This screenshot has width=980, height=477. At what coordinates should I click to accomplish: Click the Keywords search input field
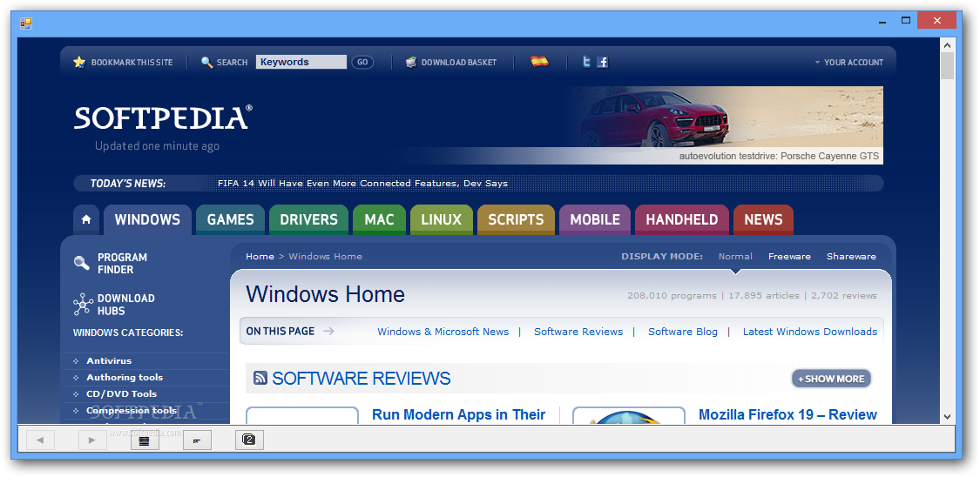click(x=301, y=62)
